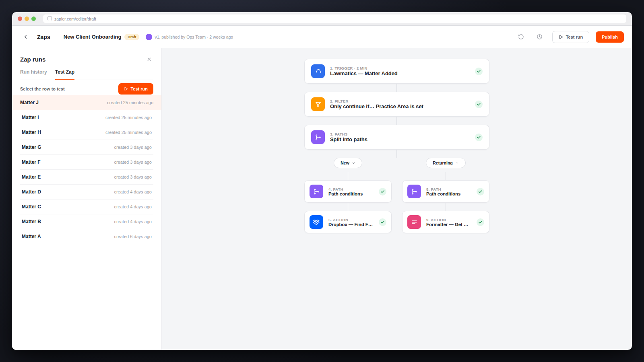The height and width of the screenshot is (362, 644).
Task: Click the orange Test run panel button
Action: click(x=136, y=89)
